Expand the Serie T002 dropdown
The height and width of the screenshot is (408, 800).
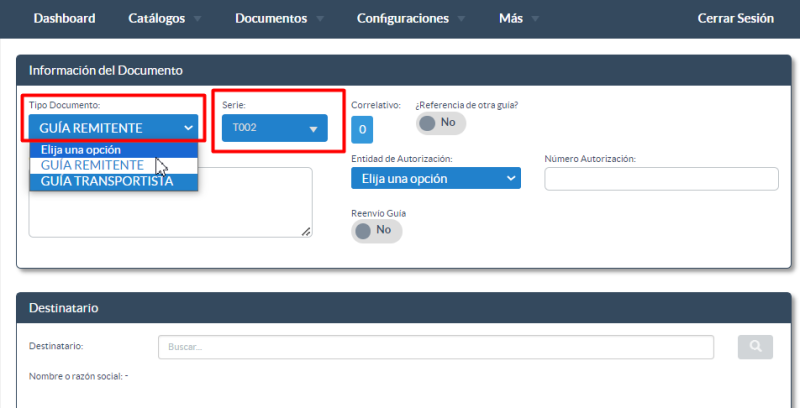(274, 128)
